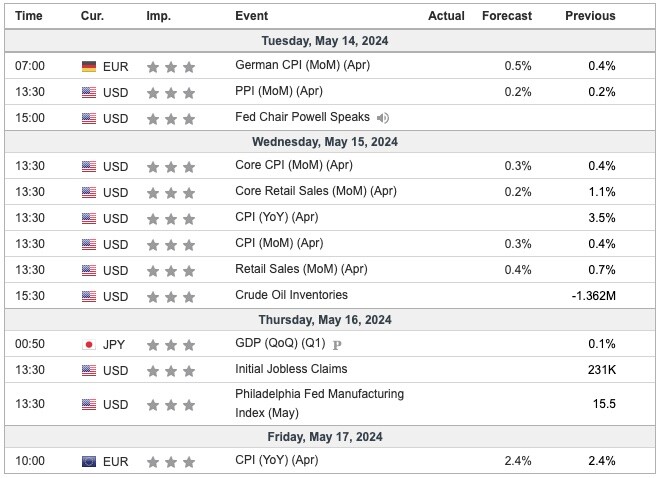The height and width of the screenshot is (478, 660).
Task: Click importance stars in the Friday EUR CPI row
Action: [x=171, y=462]
